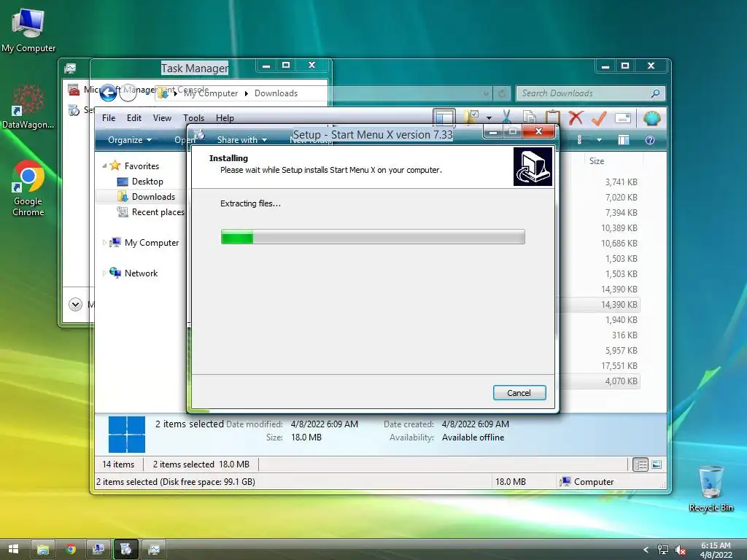The image size is (747, 560).
Task: Click the Copy icon in Explorer toolbar
Action: (x=530, y=117)
